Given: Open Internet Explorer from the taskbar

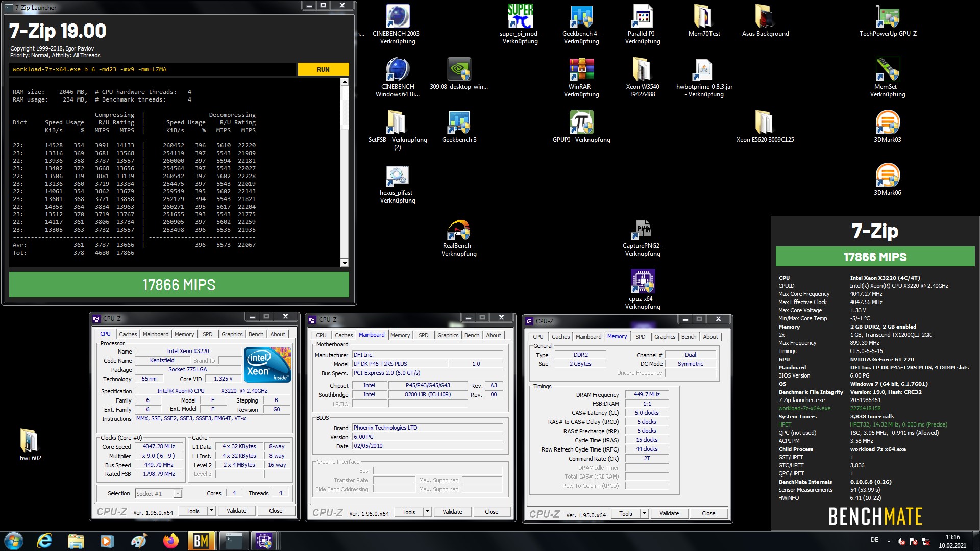Looking at the screenshot, I should (45, 541).
